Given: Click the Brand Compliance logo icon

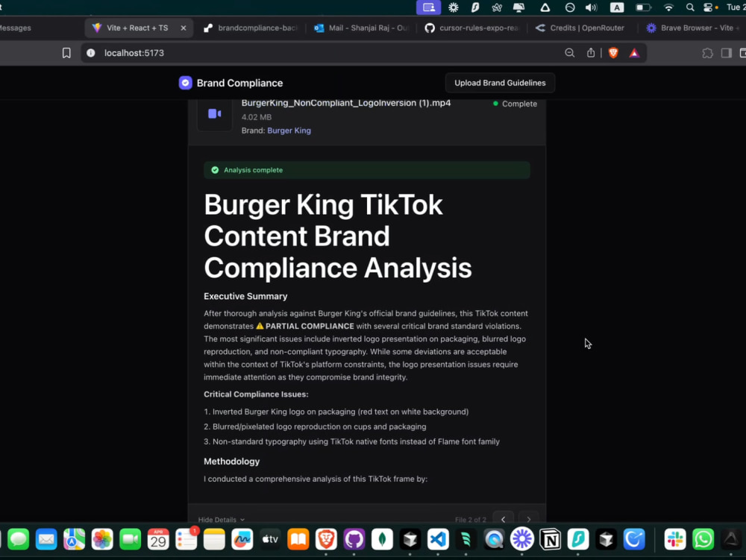Looking at the screenshot, I should click(185, 83).
